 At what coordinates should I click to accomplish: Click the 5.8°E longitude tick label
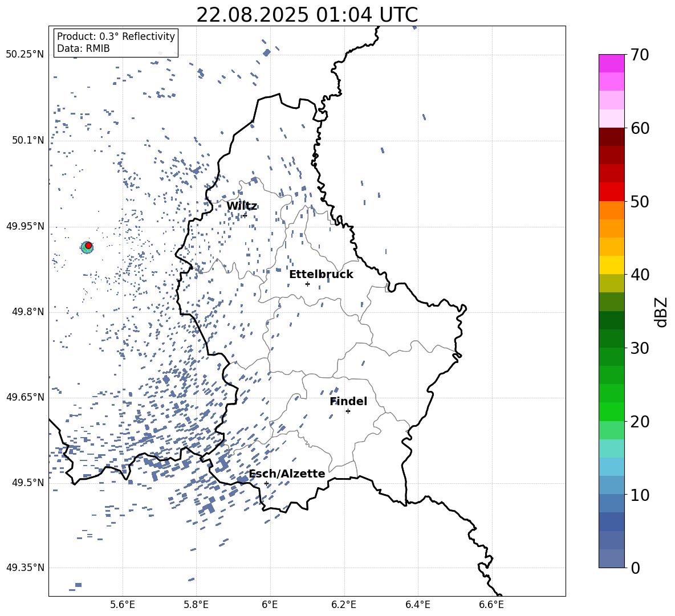tap(196, 605)
